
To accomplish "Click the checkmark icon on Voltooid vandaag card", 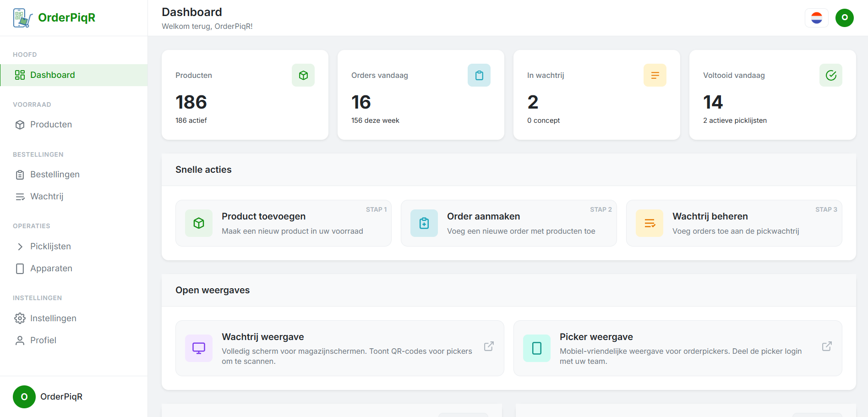I will click(x=830, y=75).
